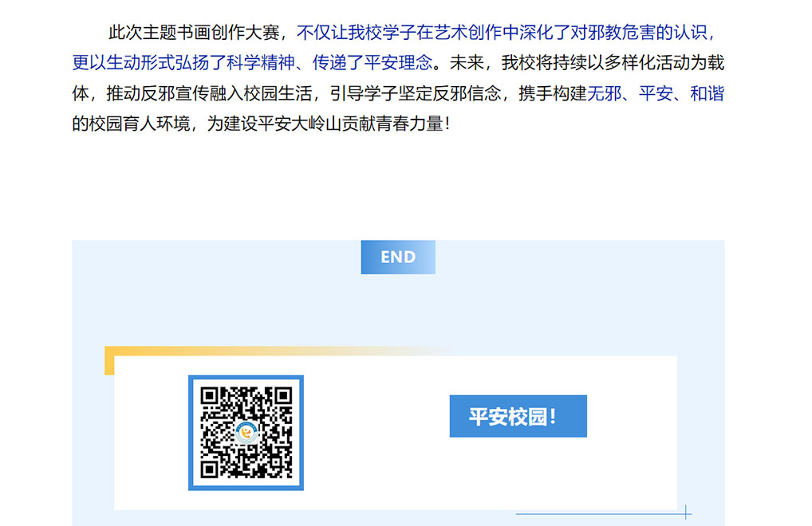812x526 pixels.
Task: Click the blue END badge
Action: [398, 257]
